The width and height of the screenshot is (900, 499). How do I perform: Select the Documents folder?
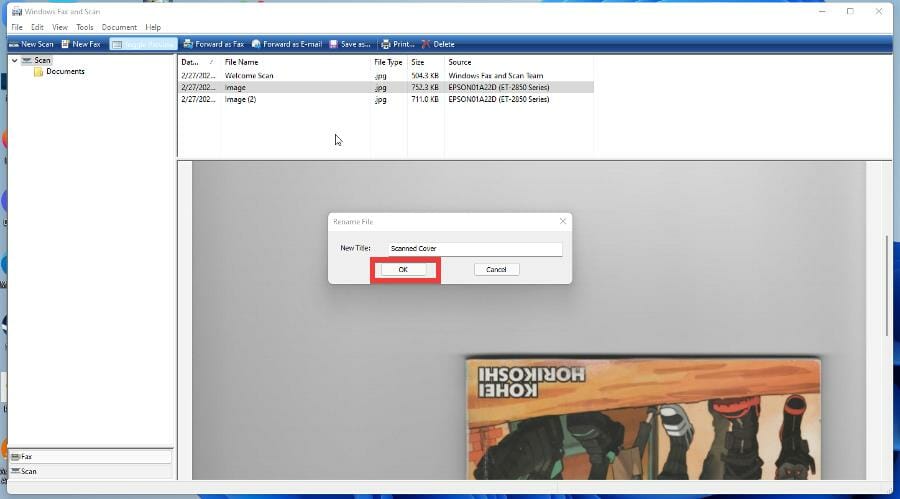pos(59,72)
